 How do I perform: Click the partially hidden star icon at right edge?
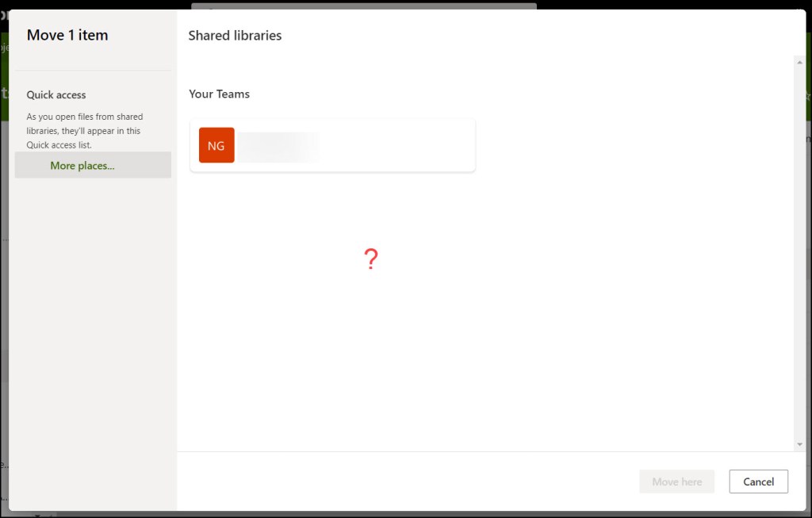(x=808, y=96)
